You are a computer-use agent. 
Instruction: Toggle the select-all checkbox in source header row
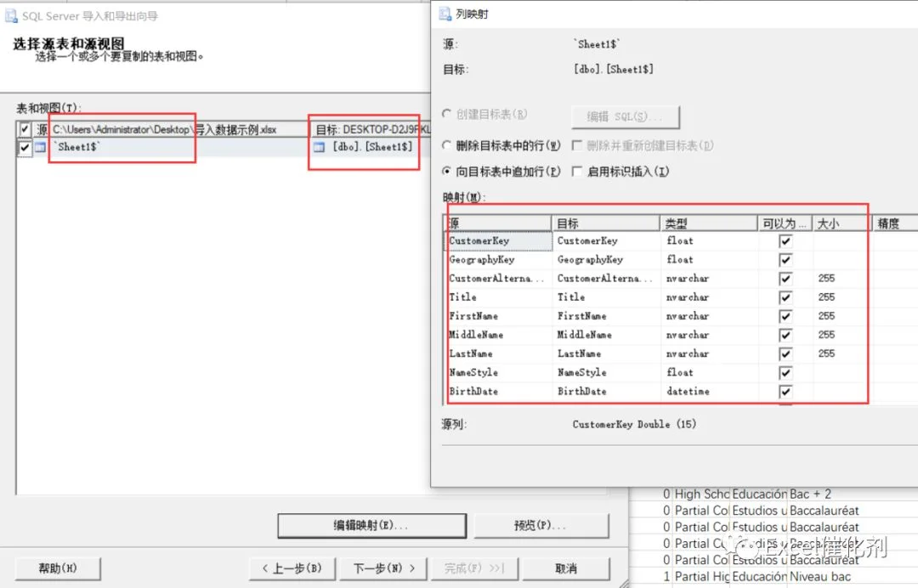click(x=25, y=129)
